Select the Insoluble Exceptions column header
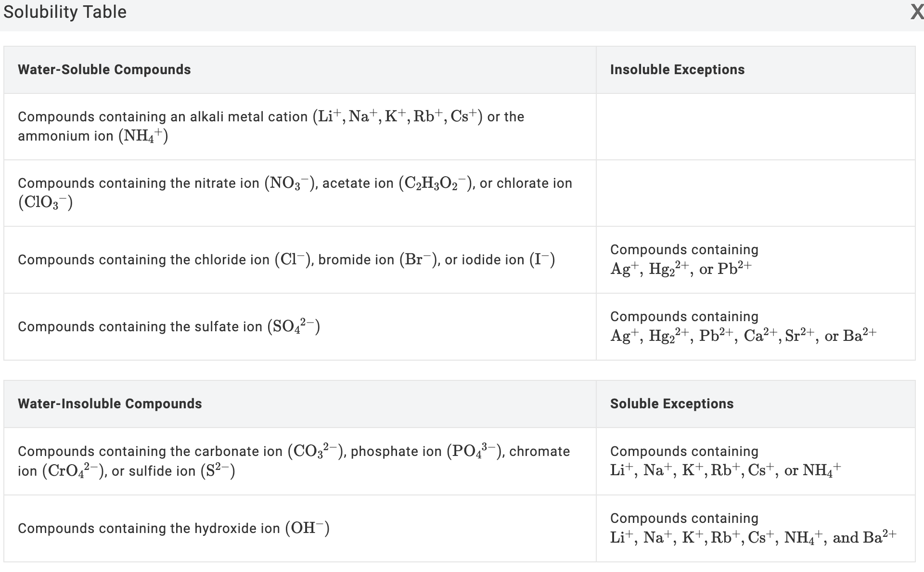This screenshot has height=572, width=924. coord(677,70)
